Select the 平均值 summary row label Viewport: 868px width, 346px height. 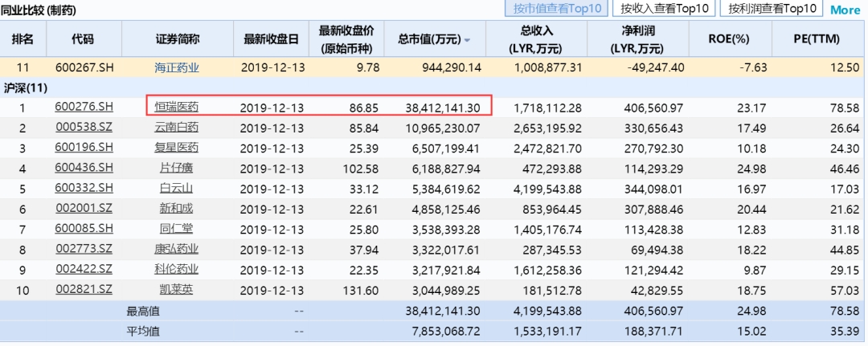[143, 332]
